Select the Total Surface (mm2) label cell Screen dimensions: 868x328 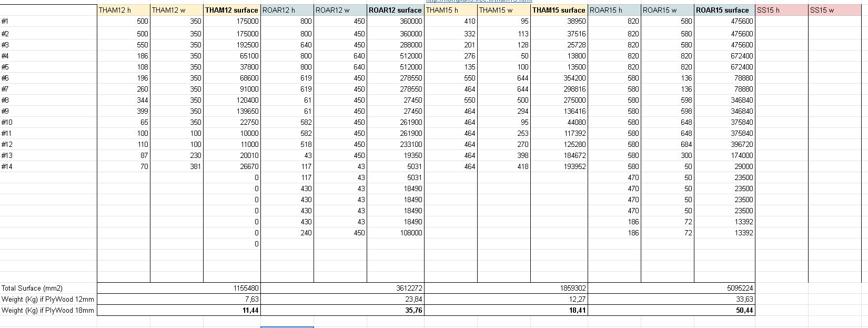48,288
